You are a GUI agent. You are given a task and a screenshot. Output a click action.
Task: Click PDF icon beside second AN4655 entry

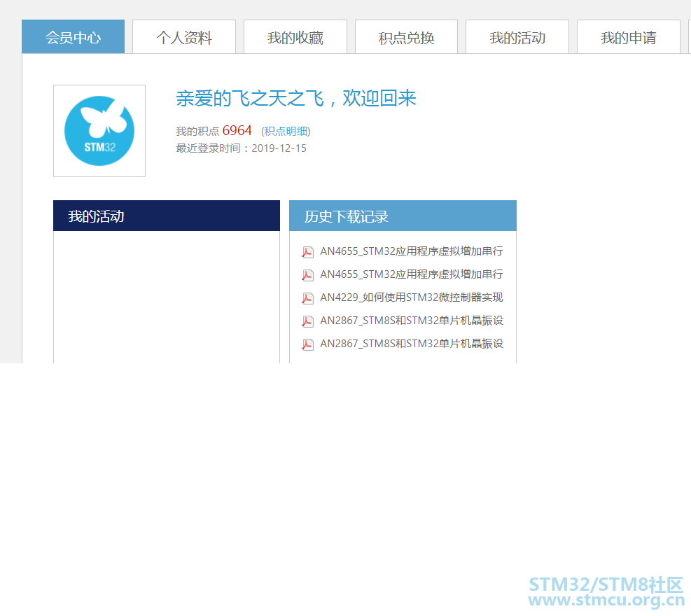tap(307, 275)
